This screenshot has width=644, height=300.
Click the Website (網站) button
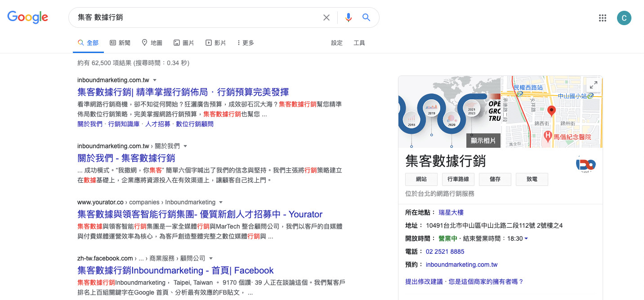[x=421, y=179]
